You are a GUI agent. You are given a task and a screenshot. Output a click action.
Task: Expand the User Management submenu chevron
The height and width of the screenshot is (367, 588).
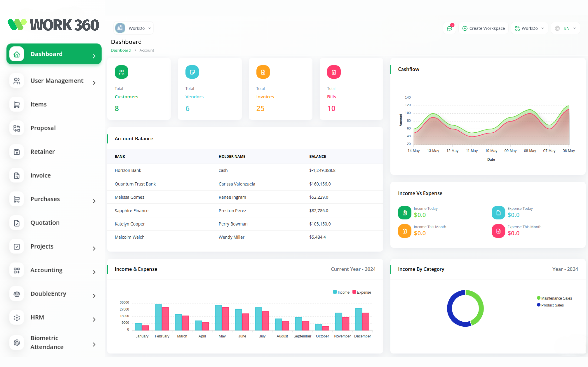click(x=94, y=83)
